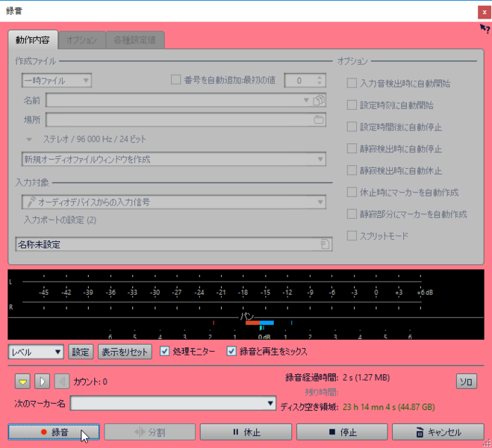Click the L channel level meter bar
Image resolution: width=492 pixels, height=448 pixels.
pos(222,281)
